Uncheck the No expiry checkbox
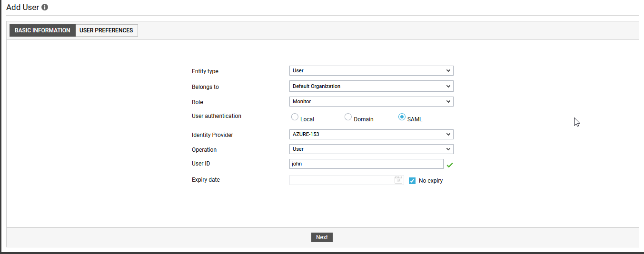Image resolution: width=644 pixels, height=254 pixels. pos(412,181)
